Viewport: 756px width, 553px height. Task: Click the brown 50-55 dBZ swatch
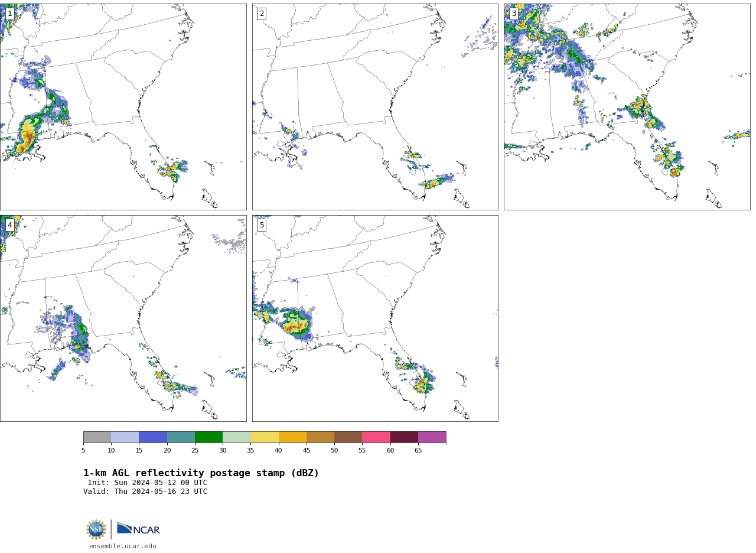pos(348,437)
